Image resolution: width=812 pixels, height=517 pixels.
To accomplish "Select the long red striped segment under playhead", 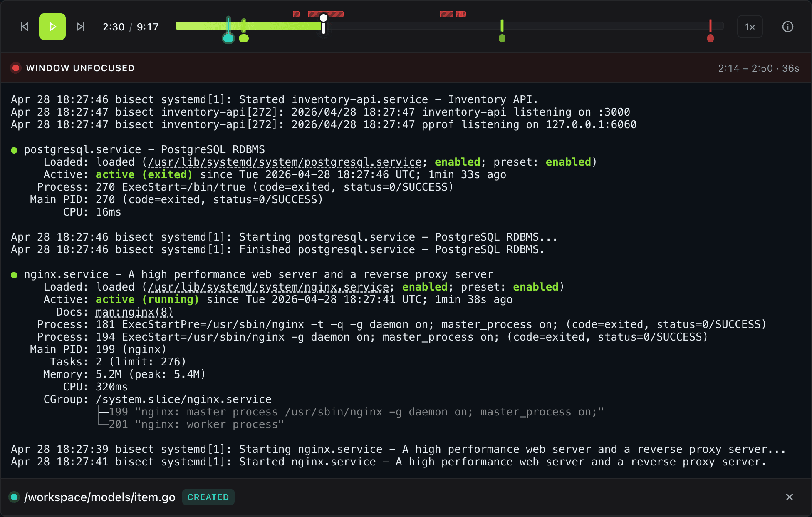I will [x=326, y=14].
